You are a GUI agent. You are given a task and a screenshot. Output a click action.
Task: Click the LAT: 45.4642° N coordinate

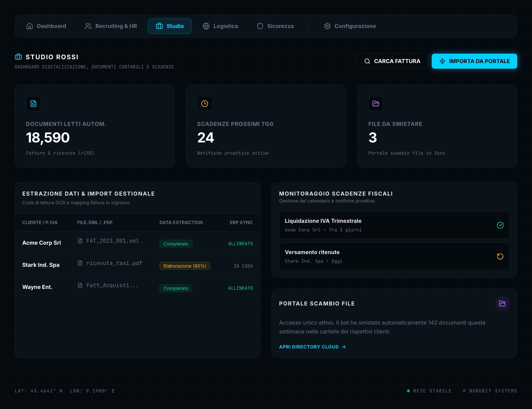39,391
